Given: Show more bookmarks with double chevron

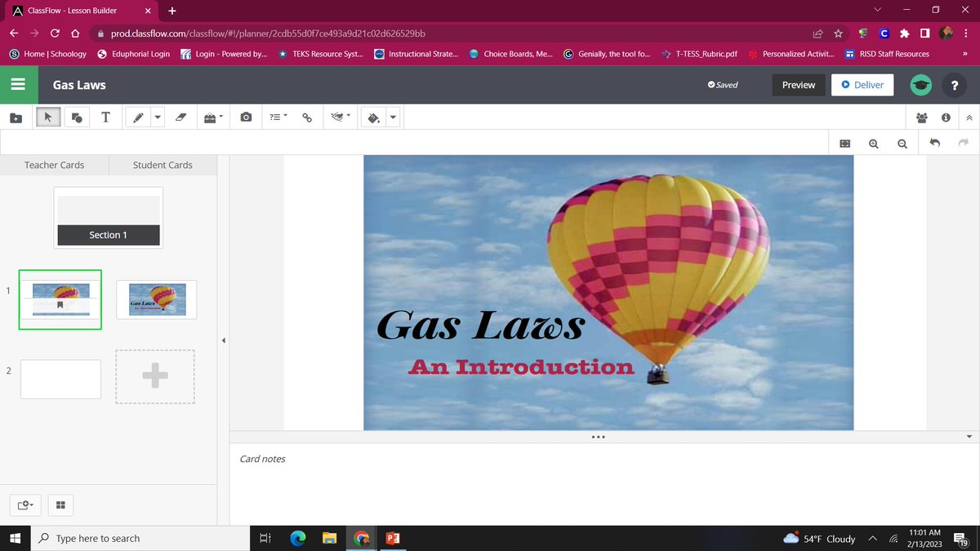Looking at the screenshot, I should (x=964, y=54).
